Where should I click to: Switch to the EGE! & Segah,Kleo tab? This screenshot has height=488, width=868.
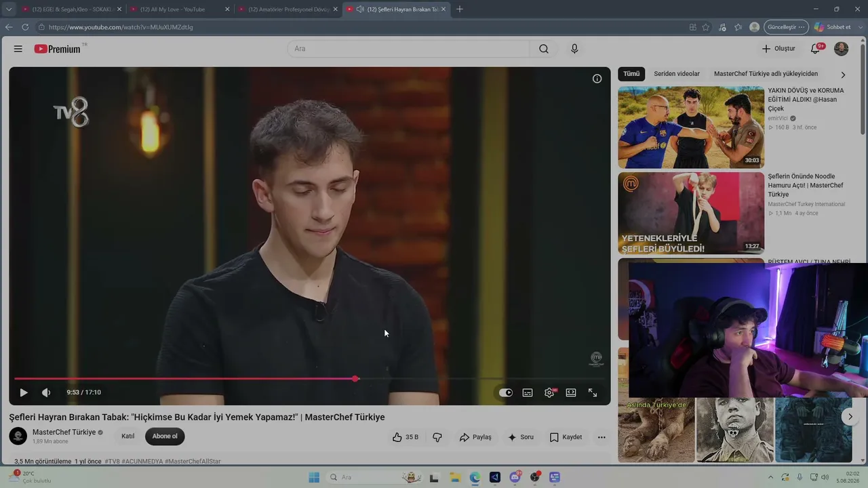tap(72, 9)
